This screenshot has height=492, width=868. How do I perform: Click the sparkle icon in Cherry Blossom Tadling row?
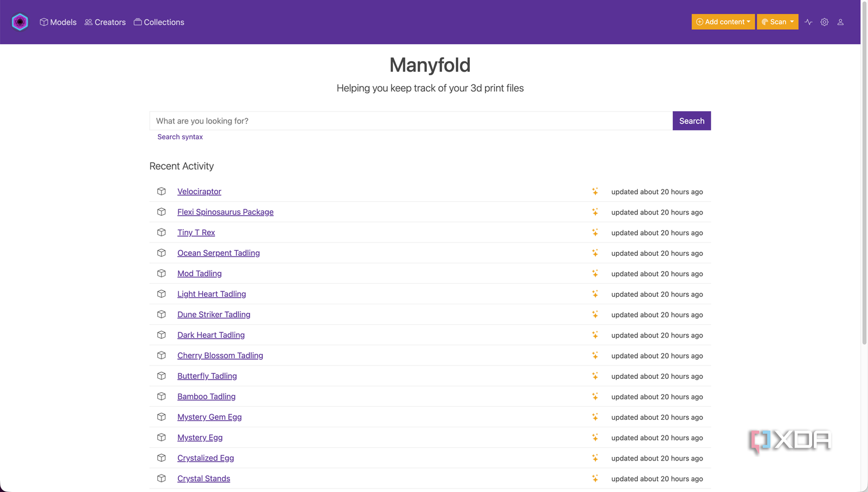coord(595,356)
